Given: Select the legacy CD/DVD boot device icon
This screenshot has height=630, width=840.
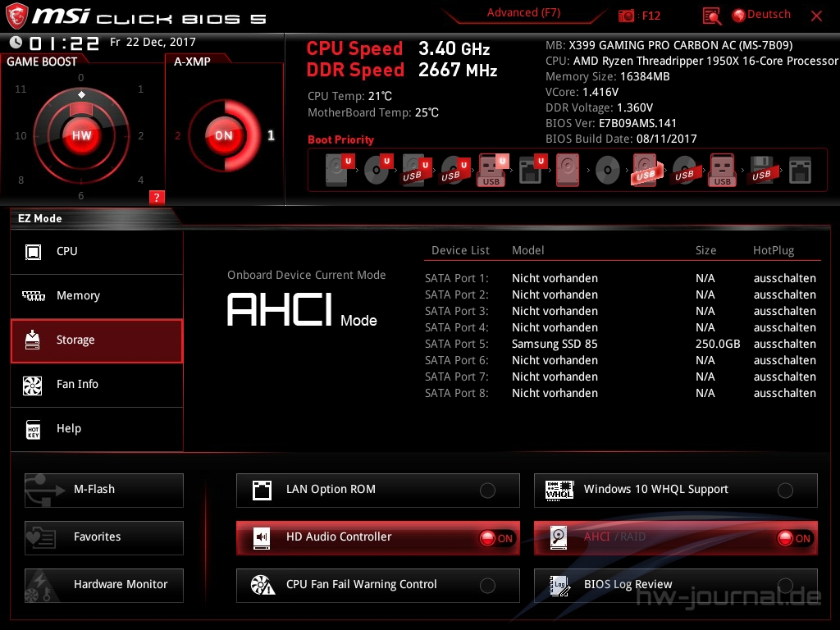Looking at the screenshot, I should tap(608, 171).
